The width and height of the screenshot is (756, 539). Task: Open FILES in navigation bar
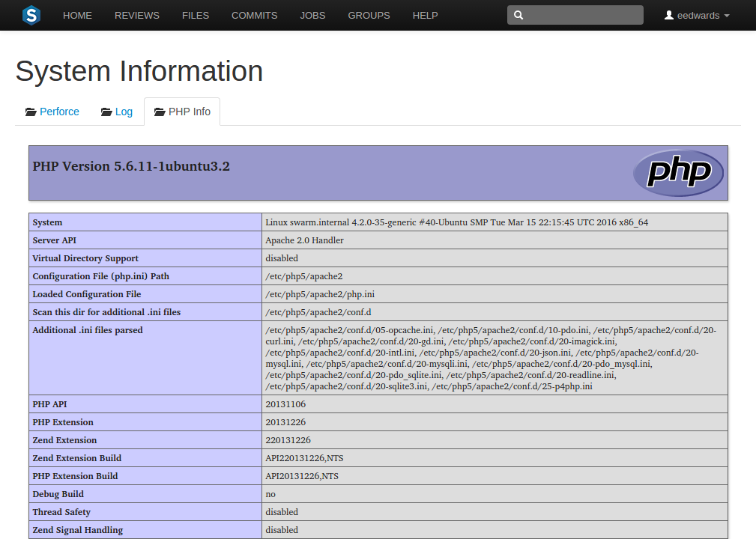196,16
